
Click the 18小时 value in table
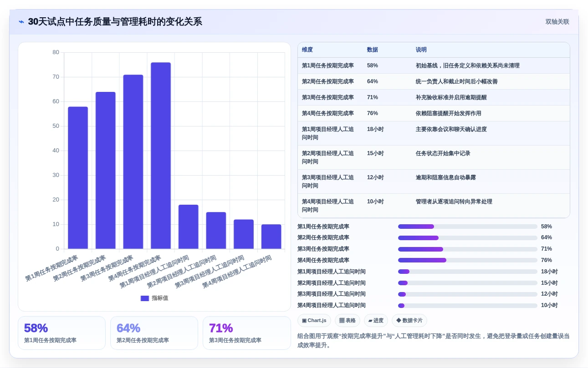pyautogui.click(x=376, y=129)
